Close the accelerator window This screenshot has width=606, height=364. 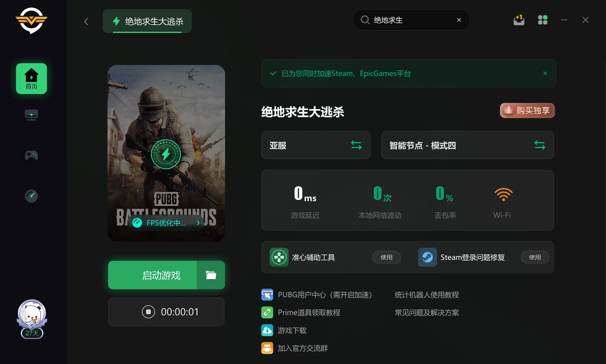tap(586, 20)
